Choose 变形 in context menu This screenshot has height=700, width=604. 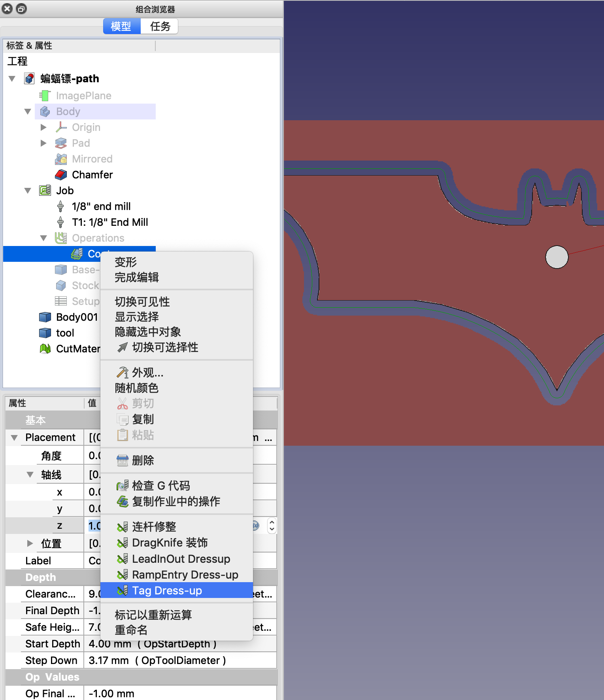click(x=177, y=262)
